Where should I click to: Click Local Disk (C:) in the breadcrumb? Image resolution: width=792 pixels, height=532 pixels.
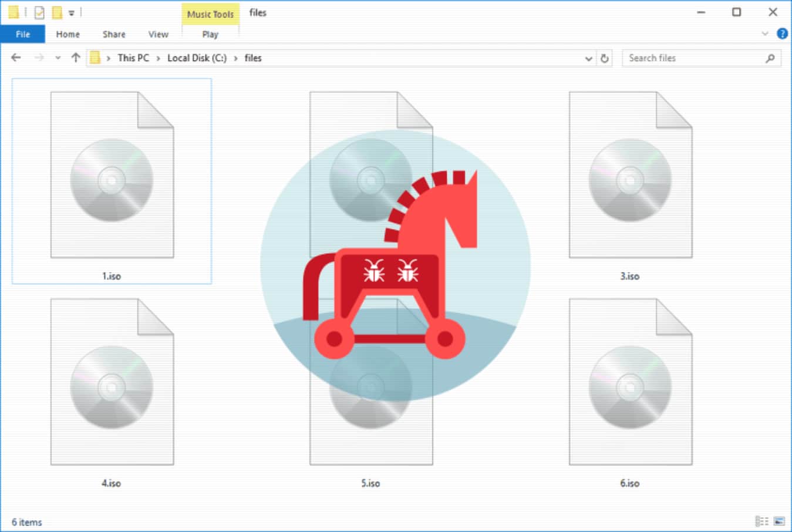(x=197, y=58)
